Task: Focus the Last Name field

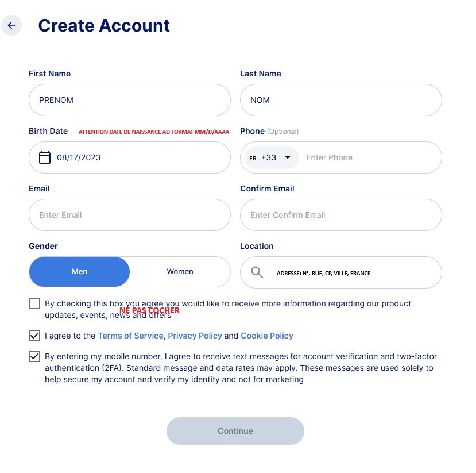Action: pos(341,100)
